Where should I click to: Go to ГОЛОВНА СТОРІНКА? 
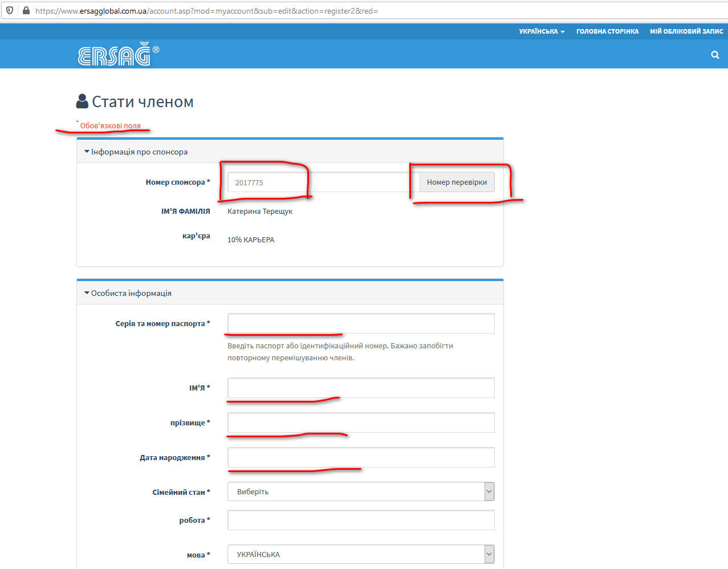[607, 31]
